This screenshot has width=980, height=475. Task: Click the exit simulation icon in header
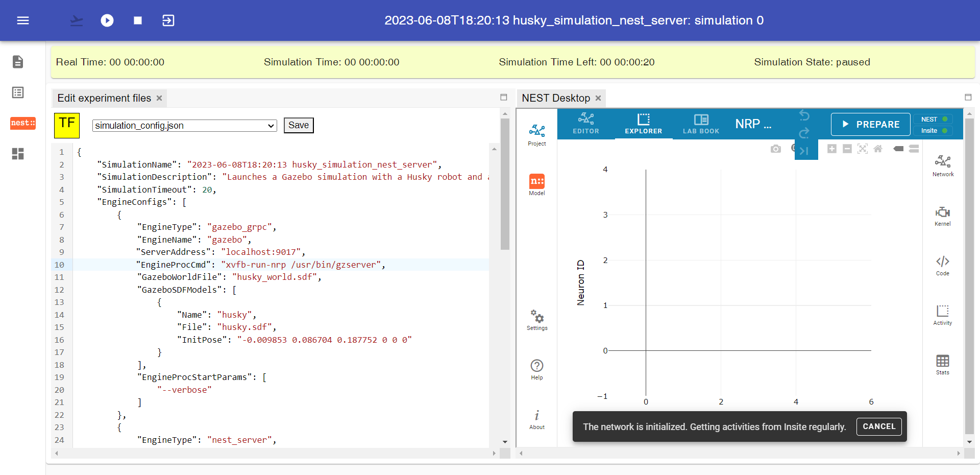[x=168, y=20]
